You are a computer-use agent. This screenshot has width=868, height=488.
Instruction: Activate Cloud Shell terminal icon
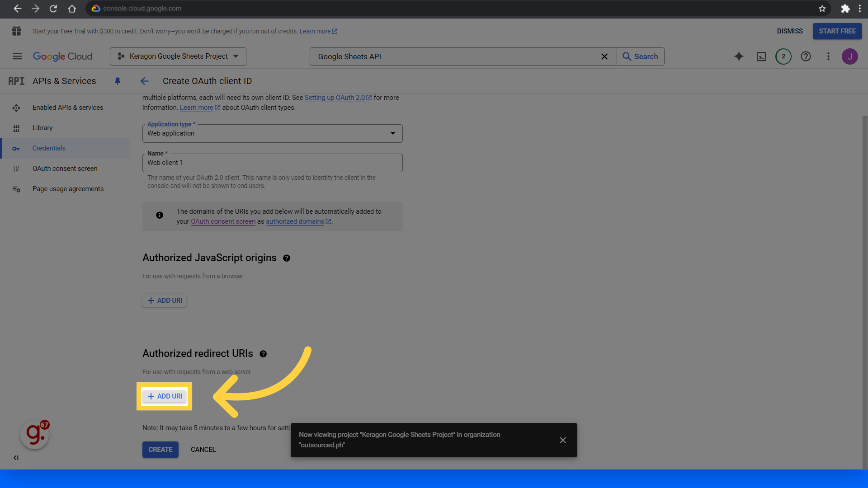pyautogui.click(x=761, y=56)
